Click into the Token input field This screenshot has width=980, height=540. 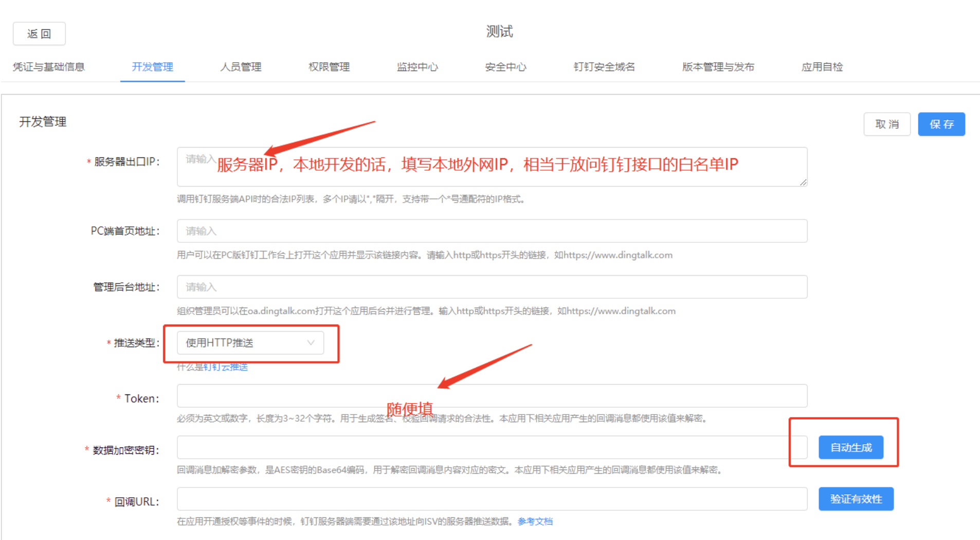pyautogui.click(x=492, y=396)
